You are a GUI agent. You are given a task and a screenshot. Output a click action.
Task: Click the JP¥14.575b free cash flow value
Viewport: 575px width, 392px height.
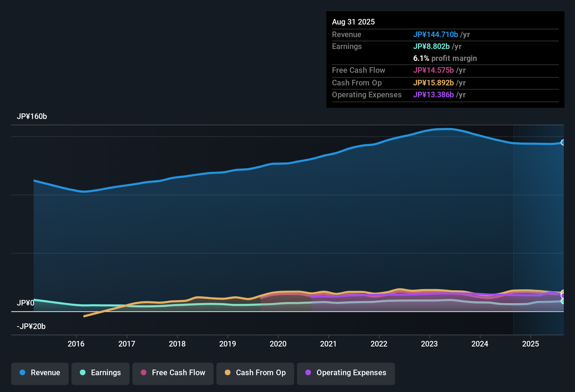point(434,70)
